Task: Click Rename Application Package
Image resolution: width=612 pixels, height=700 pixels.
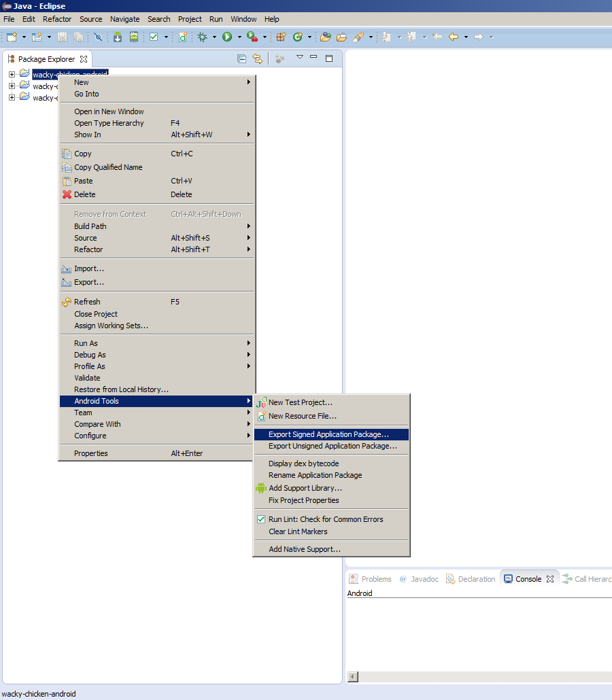Action: pyautogui.click(x=331, y=475)
